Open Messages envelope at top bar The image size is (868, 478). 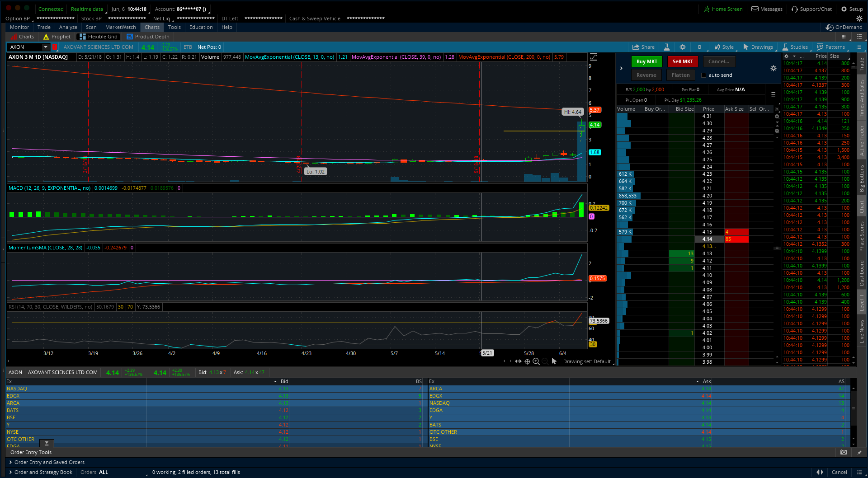click(x=767, y=9)
